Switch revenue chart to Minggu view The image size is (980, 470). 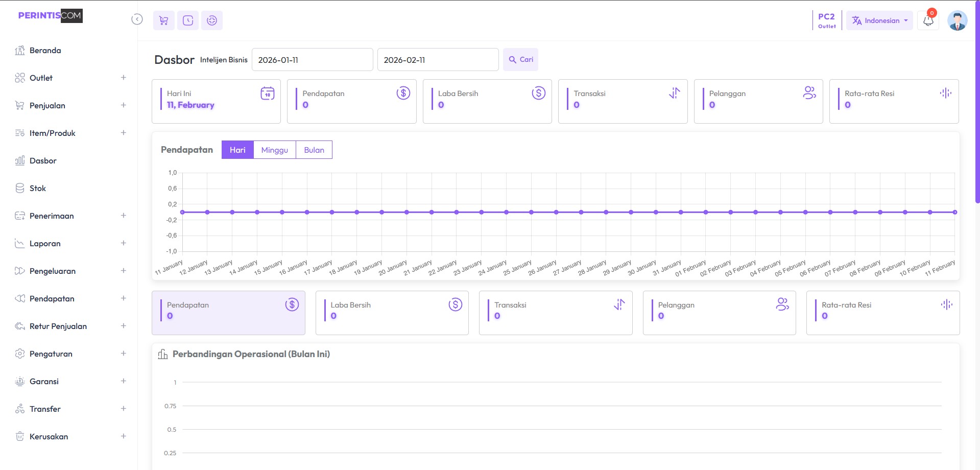[x=274, y=150]
